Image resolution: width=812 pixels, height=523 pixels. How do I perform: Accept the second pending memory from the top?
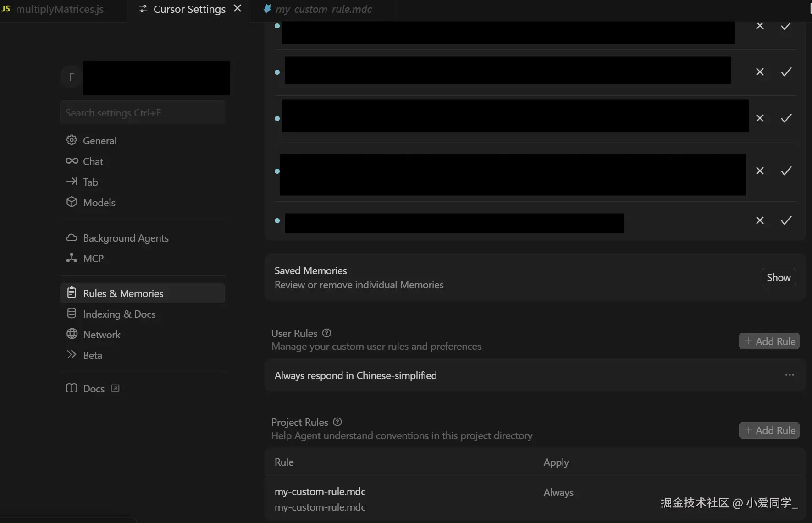pyautogui.click(x=786, y=72)
